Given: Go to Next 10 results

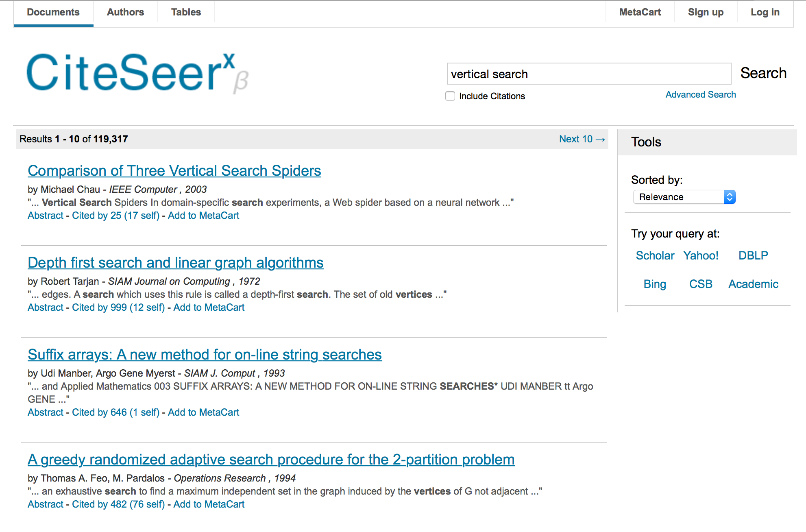Looking at the screenshot, I should pos(582,139).
